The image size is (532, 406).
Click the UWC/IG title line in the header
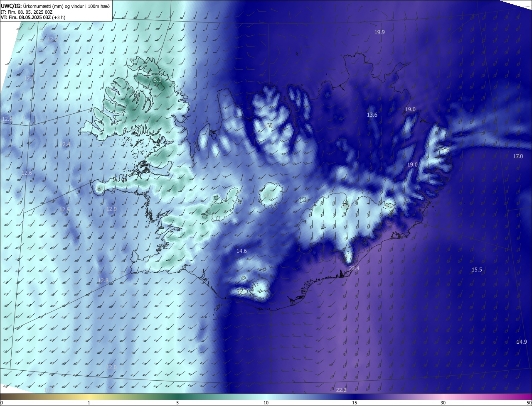pos(55,6)
